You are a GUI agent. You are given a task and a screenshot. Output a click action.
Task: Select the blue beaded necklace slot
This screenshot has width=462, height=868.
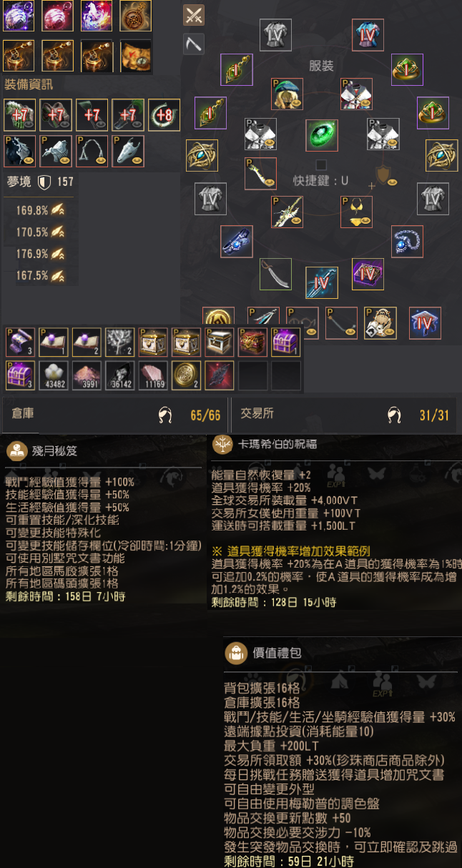[407, 242]
